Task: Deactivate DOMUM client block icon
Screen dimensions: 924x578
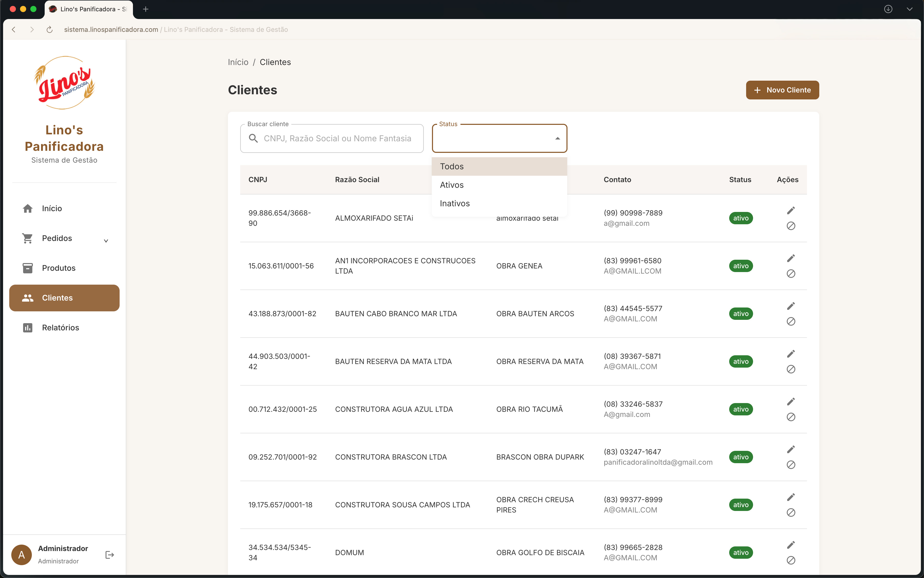Action: coord(791,561)
